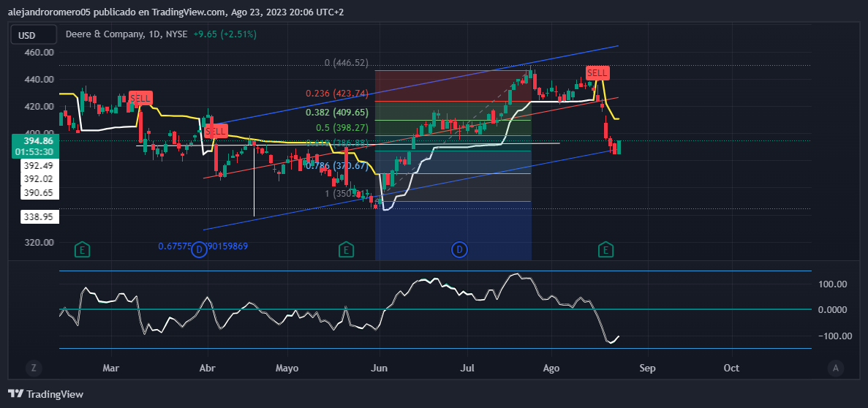Click the Jun label on time axis
This screenshot has height=408, width=868.
tap(380, 368)
